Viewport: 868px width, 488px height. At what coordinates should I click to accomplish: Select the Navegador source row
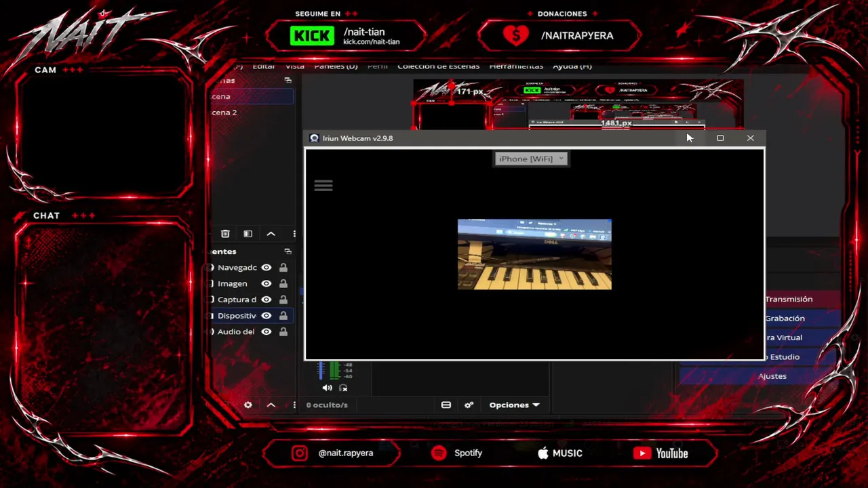252,268
